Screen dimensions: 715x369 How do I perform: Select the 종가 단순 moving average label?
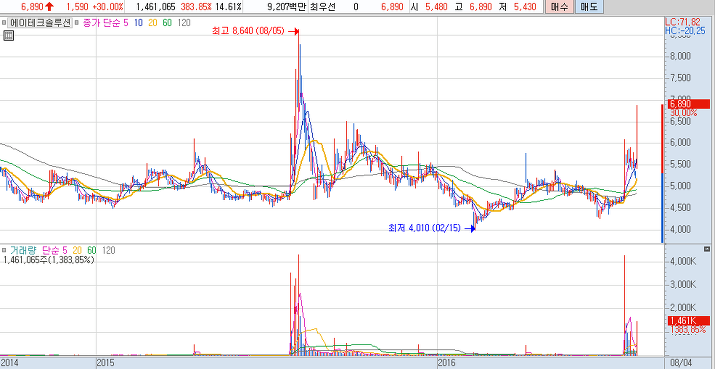click(x=102, y=23)
